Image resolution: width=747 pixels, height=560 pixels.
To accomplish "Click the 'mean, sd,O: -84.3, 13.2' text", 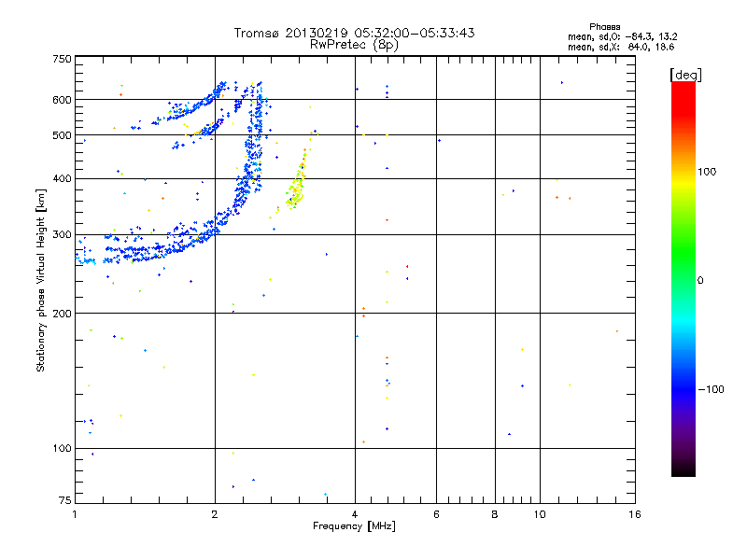I will tap(622, 36).
